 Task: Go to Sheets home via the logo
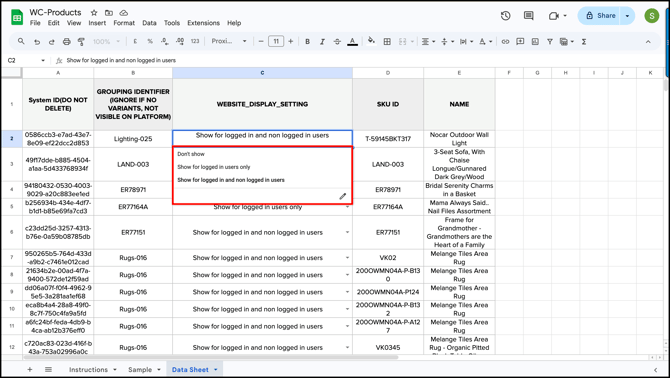point(17,18)
